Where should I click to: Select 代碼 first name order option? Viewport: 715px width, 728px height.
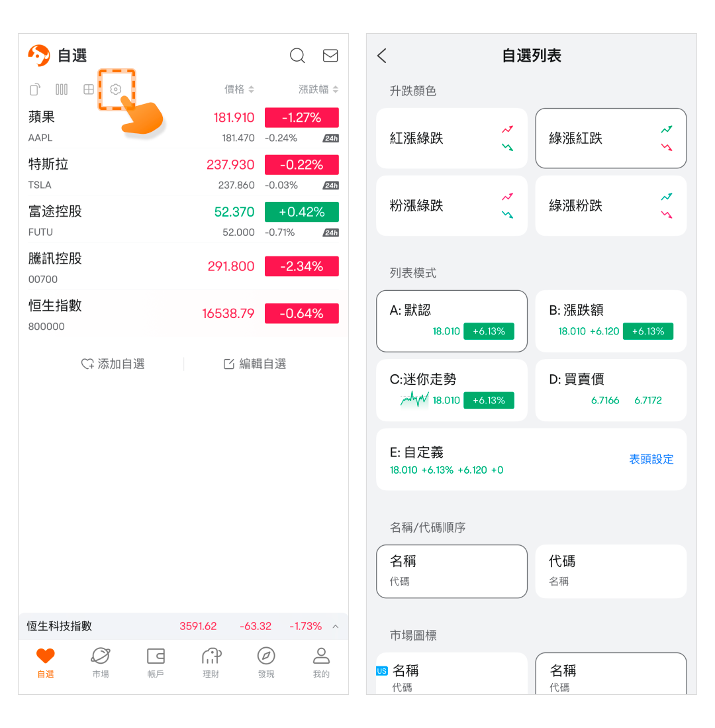[x=610, y=571]
